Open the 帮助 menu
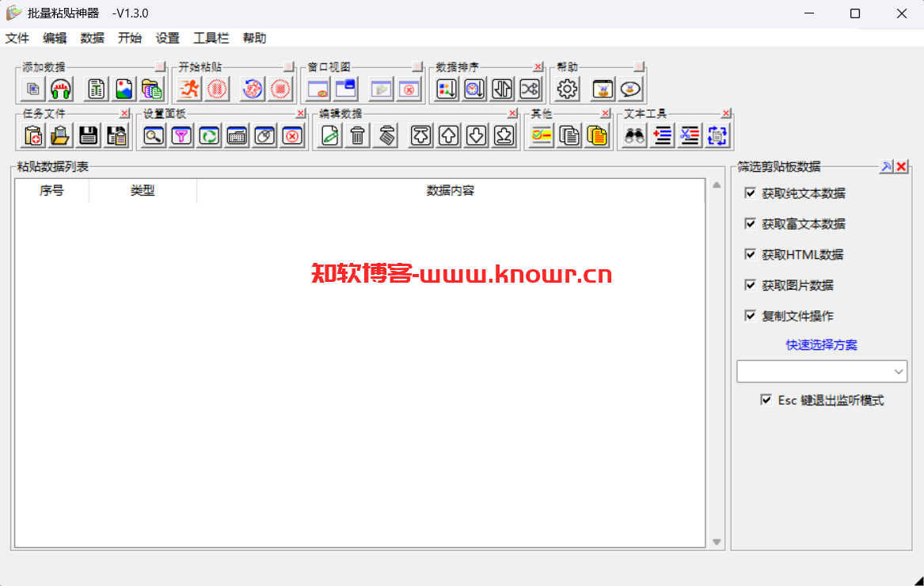 tap(255, 38)
